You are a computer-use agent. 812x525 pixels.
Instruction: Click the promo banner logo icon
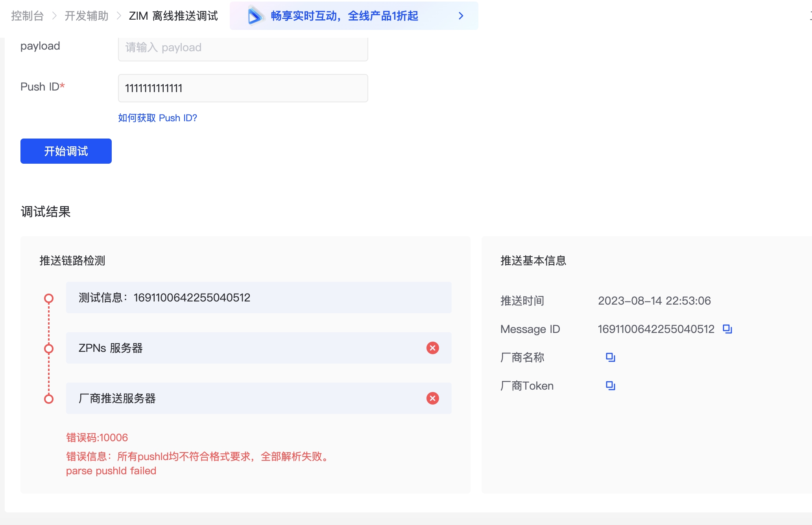point(255,16)
